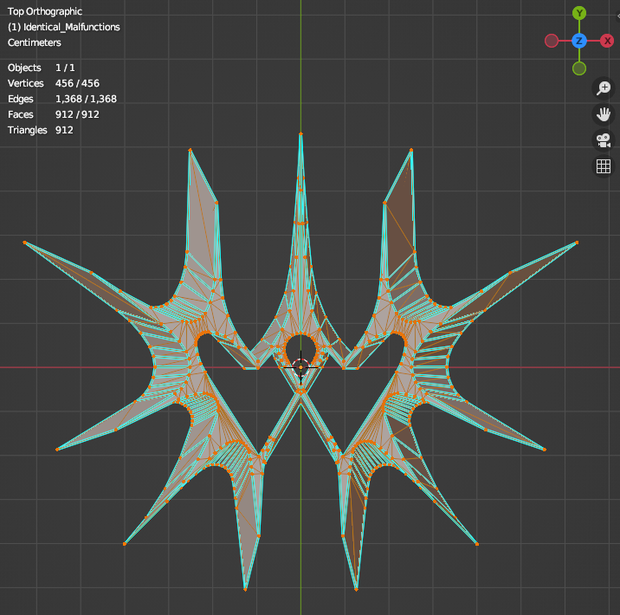Viewport: 620px width, 615px height.
Task: Click the 3D cursor at the origin
Action: pos(301,367)
